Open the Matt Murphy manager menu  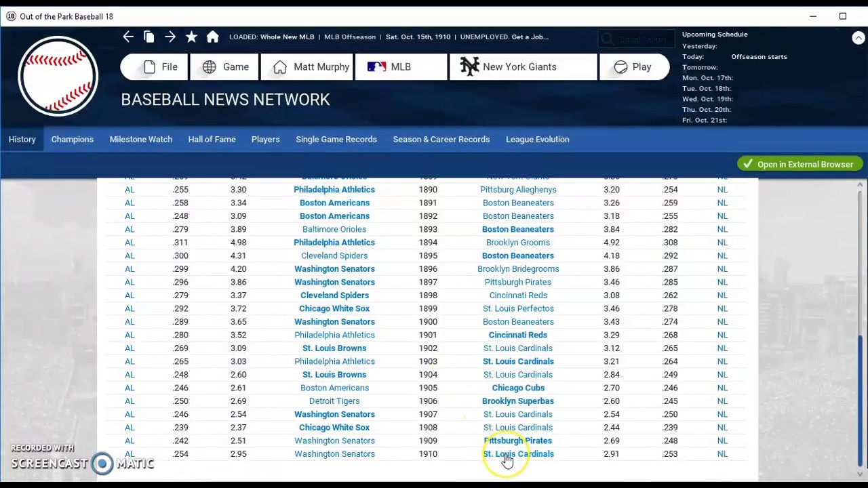[x=306, y=66]
